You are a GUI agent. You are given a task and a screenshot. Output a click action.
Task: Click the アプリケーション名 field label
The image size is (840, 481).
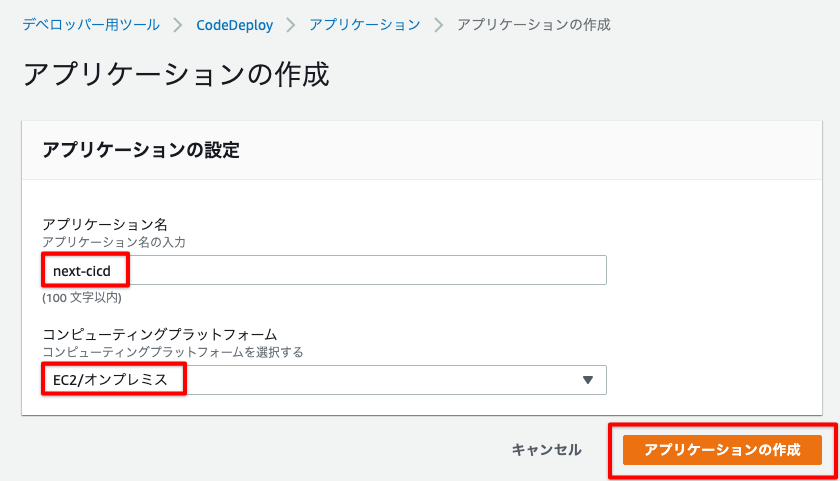(104, 224)
